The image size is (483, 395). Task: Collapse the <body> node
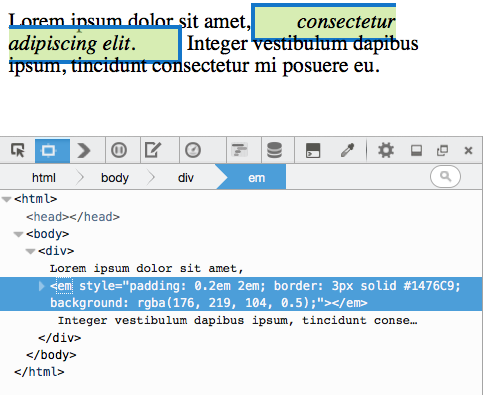click(18, 234)
